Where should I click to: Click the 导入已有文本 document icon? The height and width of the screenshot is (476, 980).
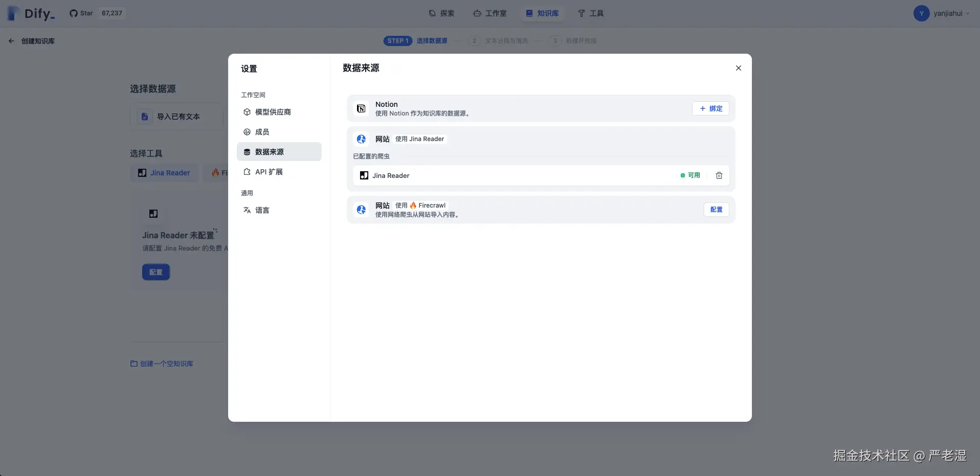pyautogui.click(x=145, y=117)
